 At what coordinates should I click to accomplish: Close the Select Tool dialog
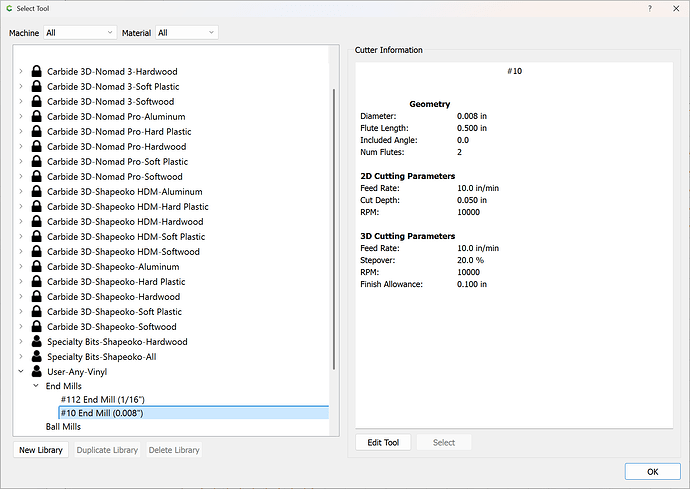point(676,8)
